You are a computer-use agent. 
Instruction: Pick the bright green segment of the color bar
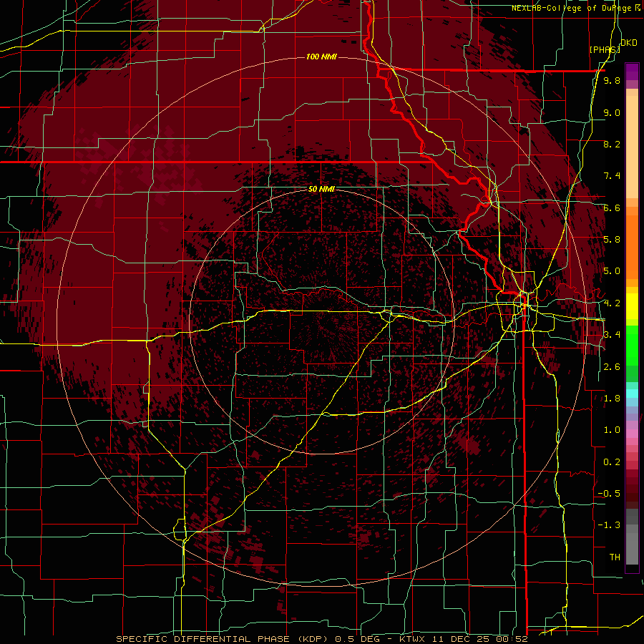pyautogui.click(x=632, y=344)
